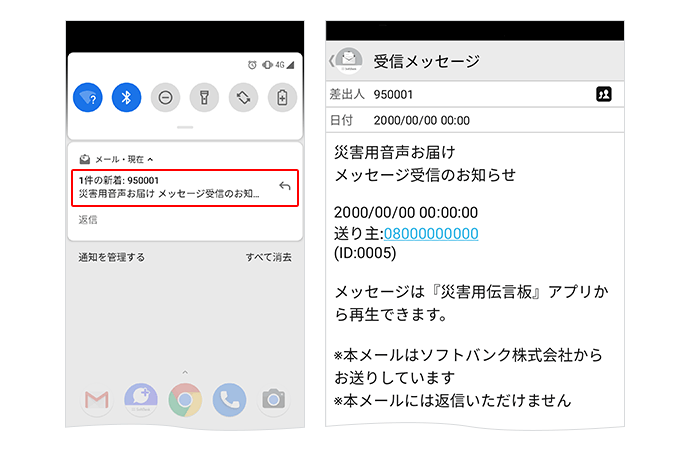
Task: Tap the 日付 2000/00/00 00:00 row
Action: click(475, 120)
